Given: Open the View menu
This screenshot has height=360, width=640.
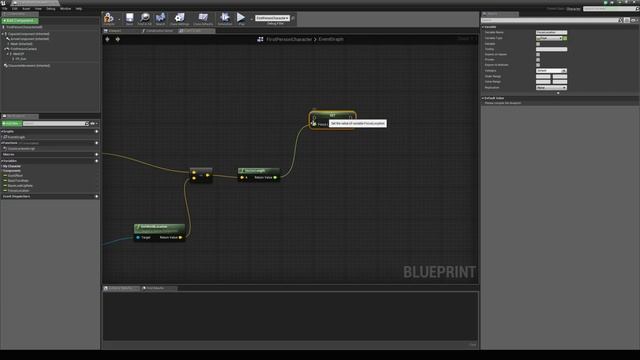Looking at the screenshot, I should pyautogui.click(x=38, y=9).
